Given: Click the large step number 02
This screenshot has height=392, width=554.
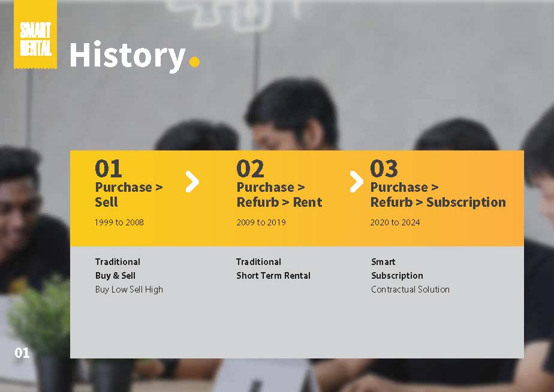Looking at the screenshot, I should point(249,168).
